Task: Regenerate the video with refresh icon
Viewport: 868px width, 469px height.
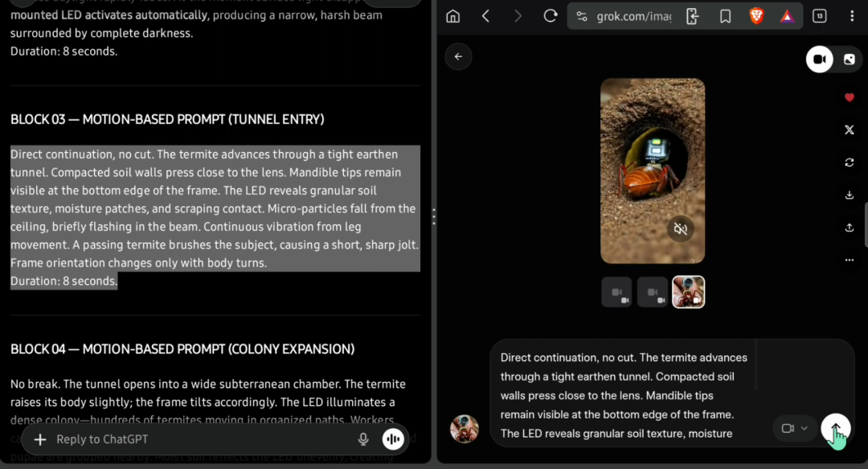Action: coord(850,163)
